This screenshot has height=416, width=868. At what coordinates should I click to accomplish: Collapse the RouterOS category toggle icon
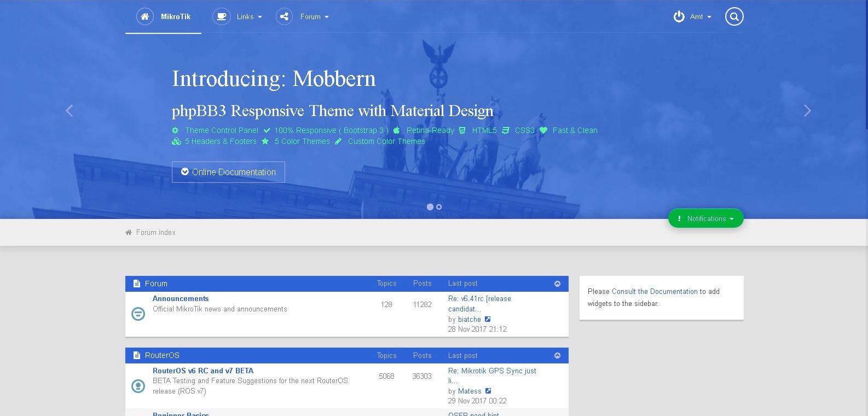tap(557, 355)
